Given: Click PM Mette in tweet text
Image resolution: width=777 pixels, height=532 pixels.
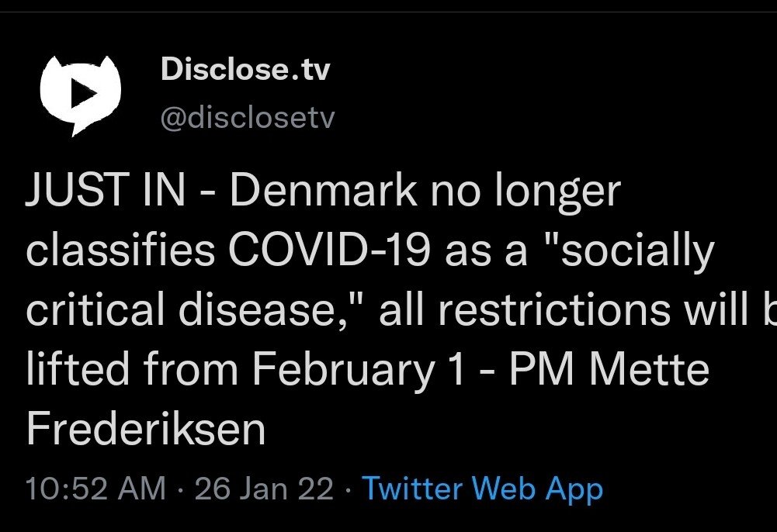Looking at the screenshot, I should (609, 370).
